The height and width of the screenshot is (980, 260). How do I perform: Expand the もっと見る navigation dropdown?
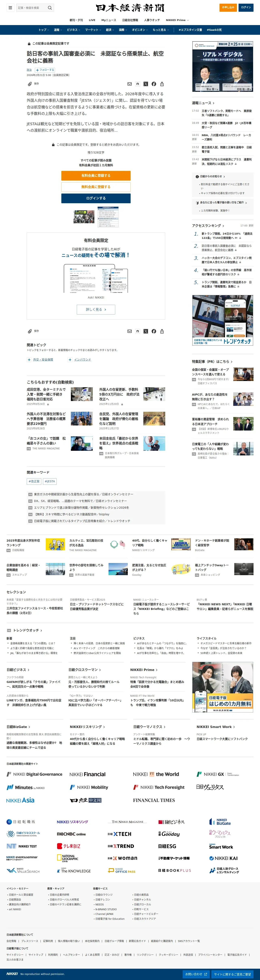pyautogui.click(x=161, y=30)
